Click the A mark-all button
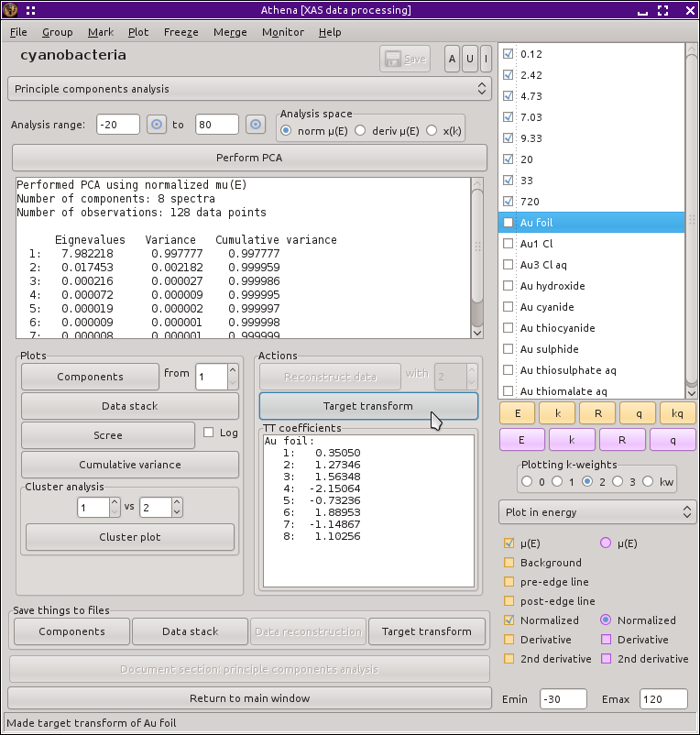Image resolution: width=700 pixels, height=735 pixels. tap(452, 59)
